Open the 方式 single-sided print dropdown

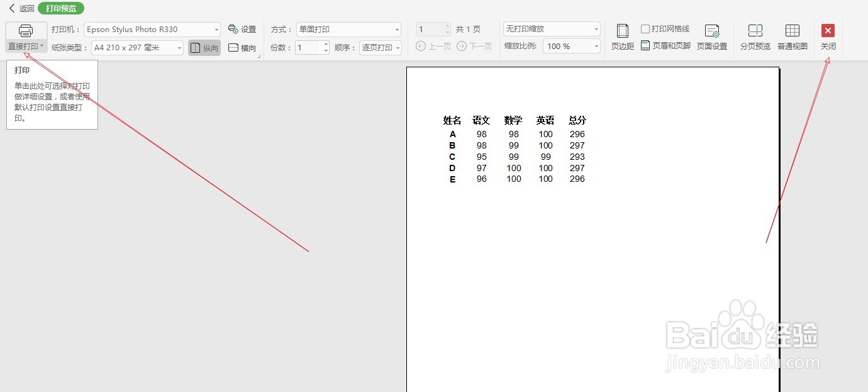pyautogui.click(x=348, y=30)
